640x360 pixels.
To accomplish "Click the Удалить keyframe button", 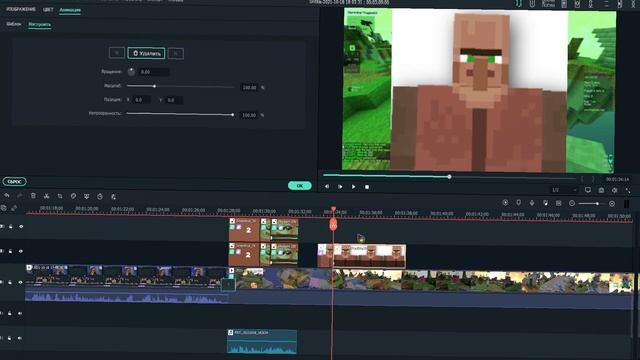I will [x=146, y=53].
